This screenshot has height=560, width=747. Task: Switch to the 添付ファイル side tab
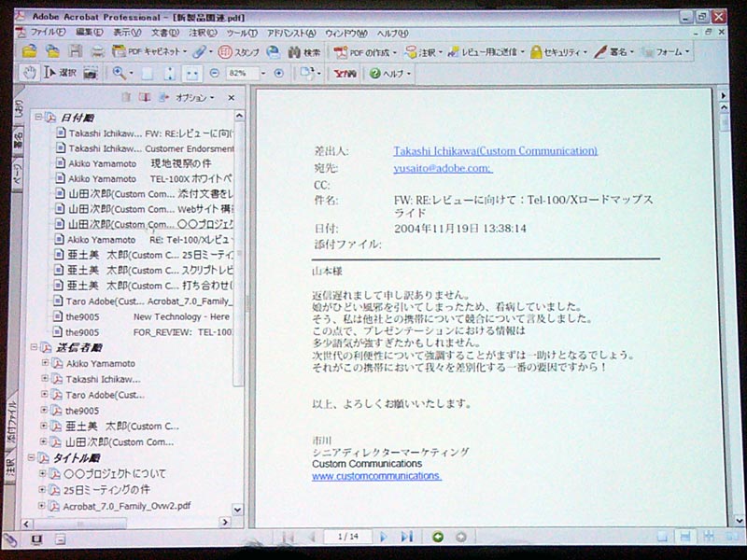tap(12, 423)
